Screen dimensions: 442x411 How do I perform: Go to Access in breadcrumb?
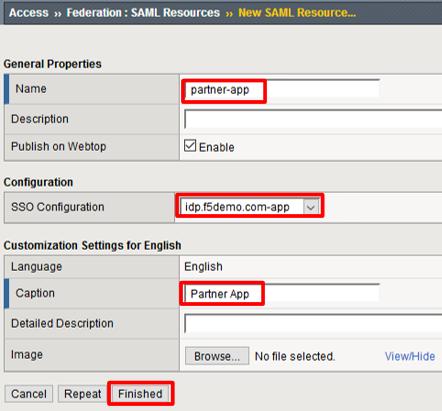[29, 13]
